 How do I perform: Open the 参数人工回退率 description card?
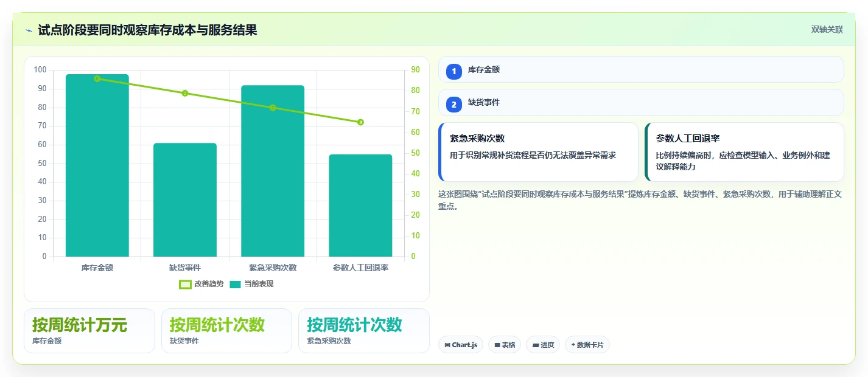coord(744,152)
